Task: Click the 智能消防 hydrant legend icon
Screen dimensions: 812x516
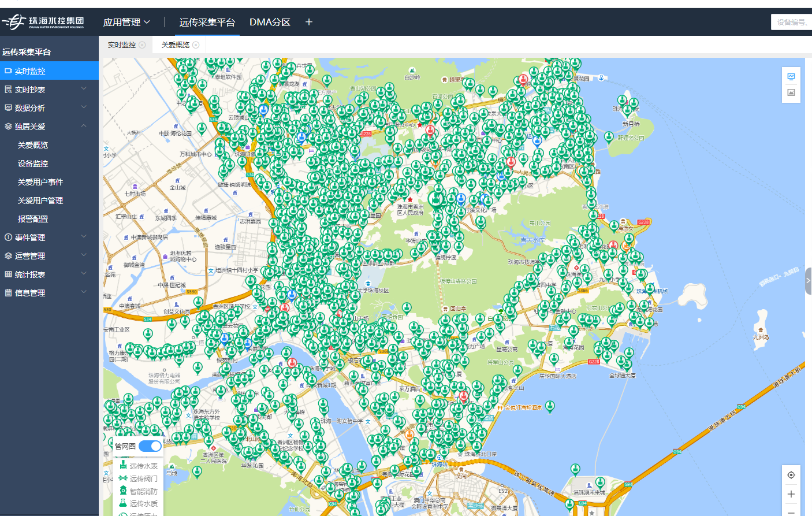Action: pyautogui.click(x=123, y=491)
